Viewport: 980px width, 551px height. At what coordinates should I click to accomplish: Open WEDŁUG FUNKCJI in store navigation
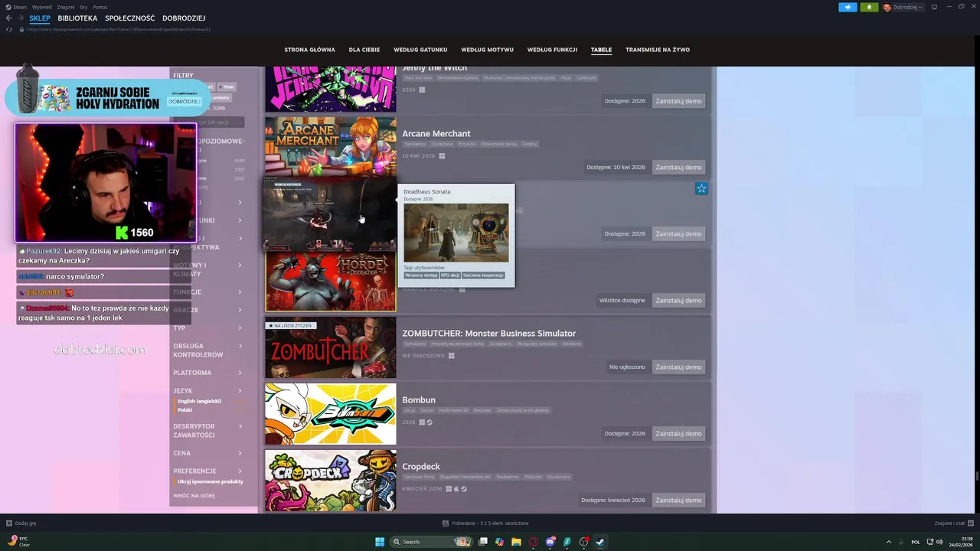(x=552, y=50)
